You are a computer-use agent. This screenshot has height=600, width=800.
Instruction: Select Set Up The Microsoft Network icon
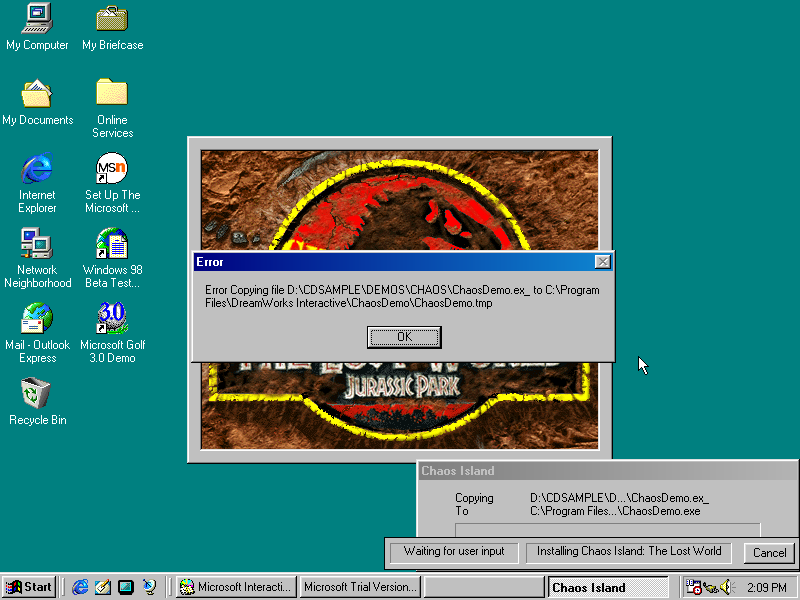coord(112,183)
